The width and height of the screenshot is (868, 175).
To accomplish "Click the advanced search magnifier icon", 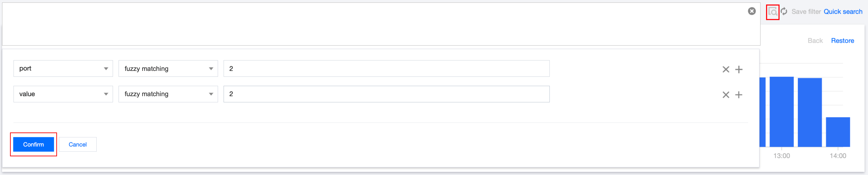I will coord(773,12).
